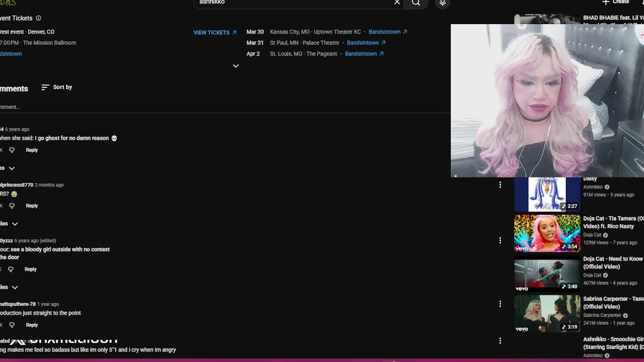Expand replies under 'I go ghost' comment
The image size is (644, 362).
coord(9,168)
